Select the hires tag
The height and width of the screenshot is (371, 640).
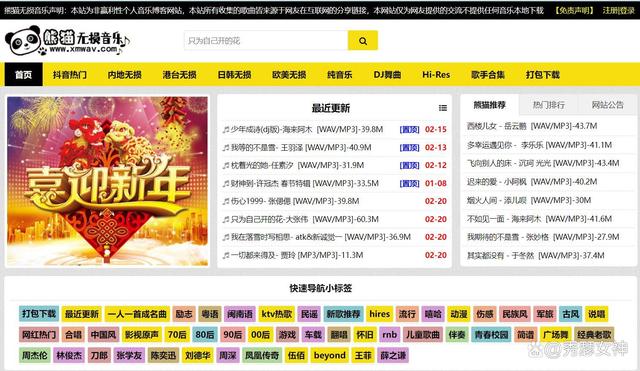pyautogui.click(x=380, y=313)
